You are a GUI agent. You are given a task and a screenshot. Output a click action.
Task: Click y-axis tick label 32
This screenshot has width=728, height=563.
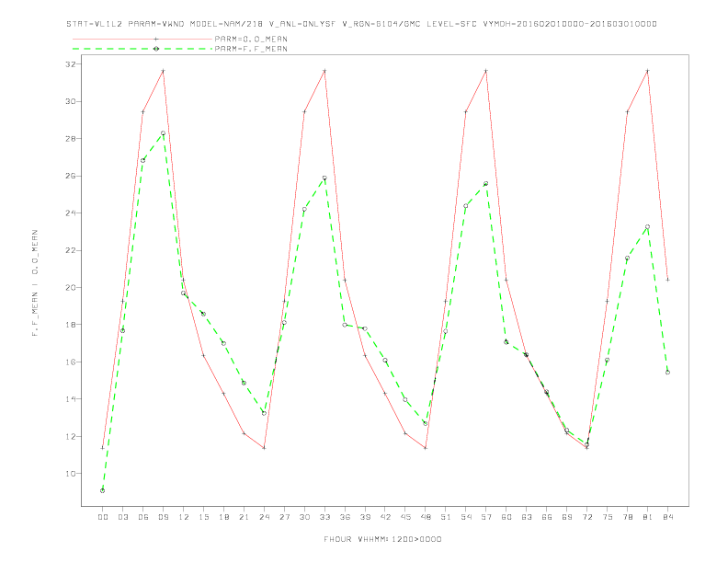coord(71,64)
